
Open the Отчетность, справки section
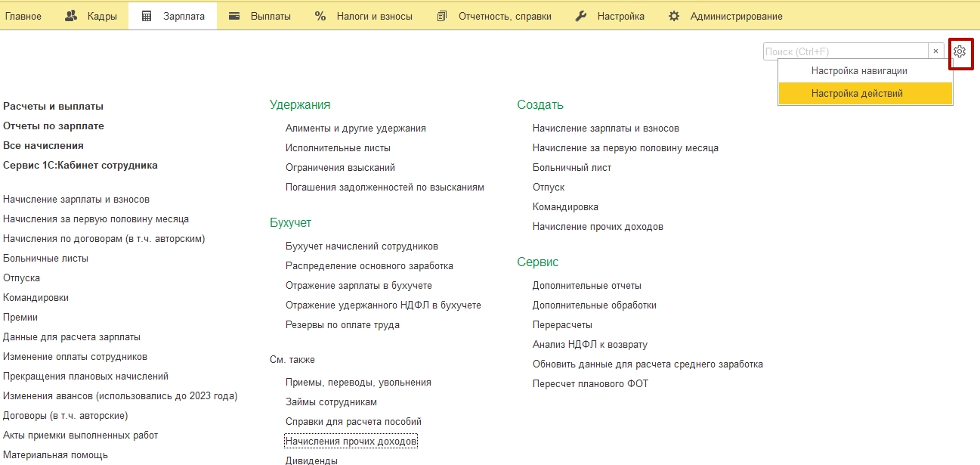494,16
